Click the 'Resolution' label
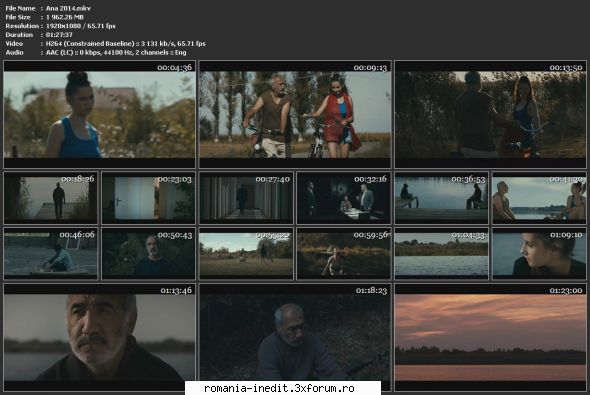This screenshot has width=590, height=395. point(22,26)
